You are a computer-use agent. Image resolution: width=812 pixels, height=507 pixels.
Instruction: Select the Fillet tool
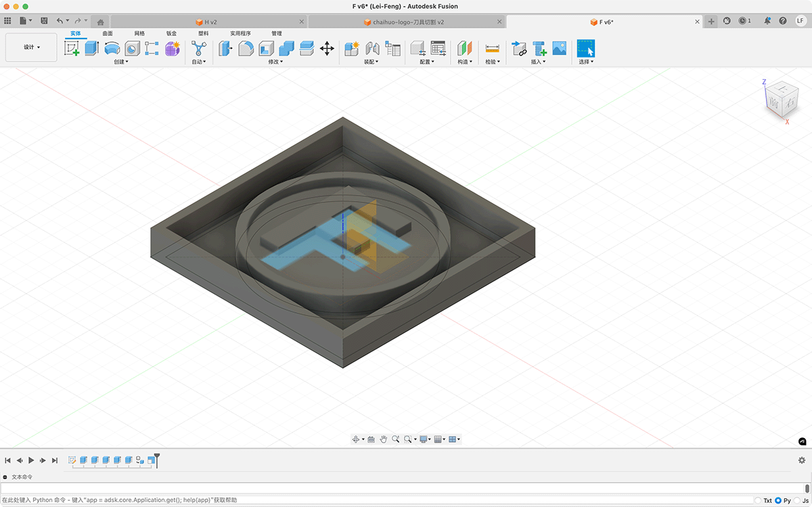246,48
